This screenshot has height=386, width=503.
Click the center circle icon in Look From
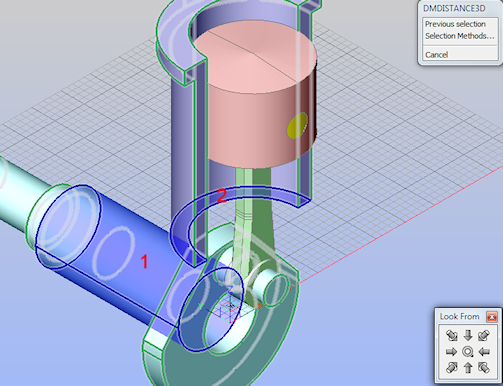pyautogui.click(x=468, y=352)
